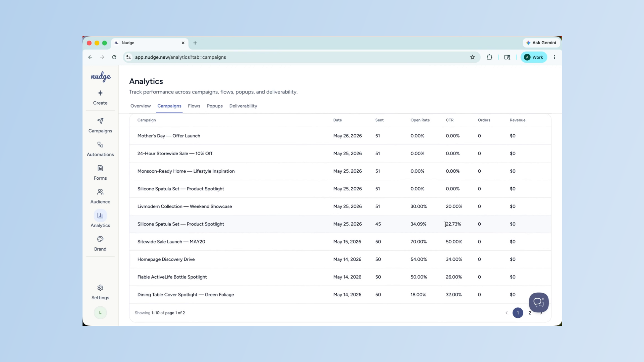Click the user avatar labeled L
Viewport: 644px width, 362px height.
100,313
